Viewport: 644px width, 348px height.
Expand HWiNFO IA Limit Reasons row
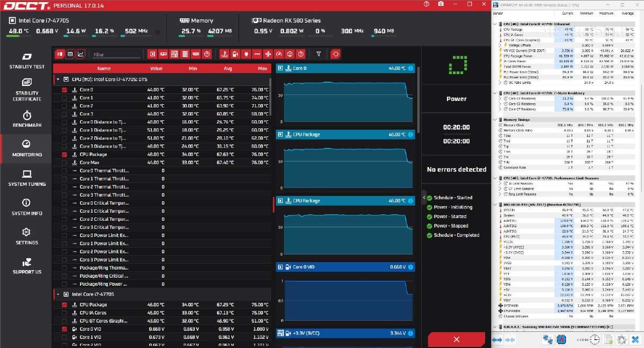(500, 183)
